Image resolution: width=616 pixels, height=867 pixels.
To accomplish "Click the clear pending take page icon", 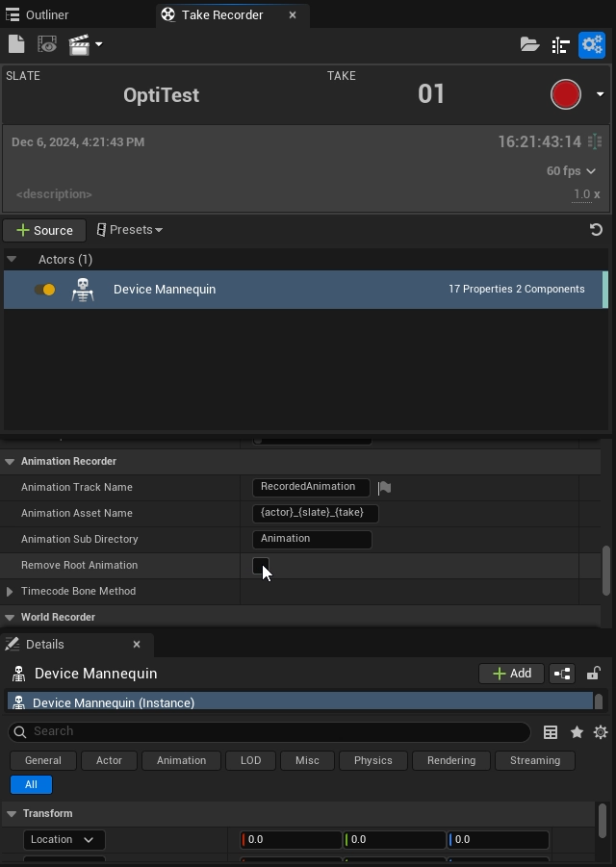I will [16, 44].
